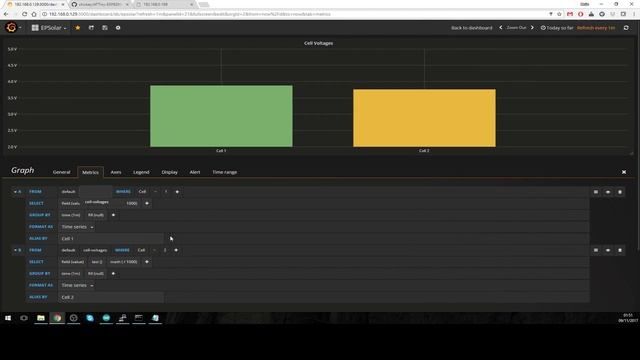Open the Alert tab

(x=195, y=172)
